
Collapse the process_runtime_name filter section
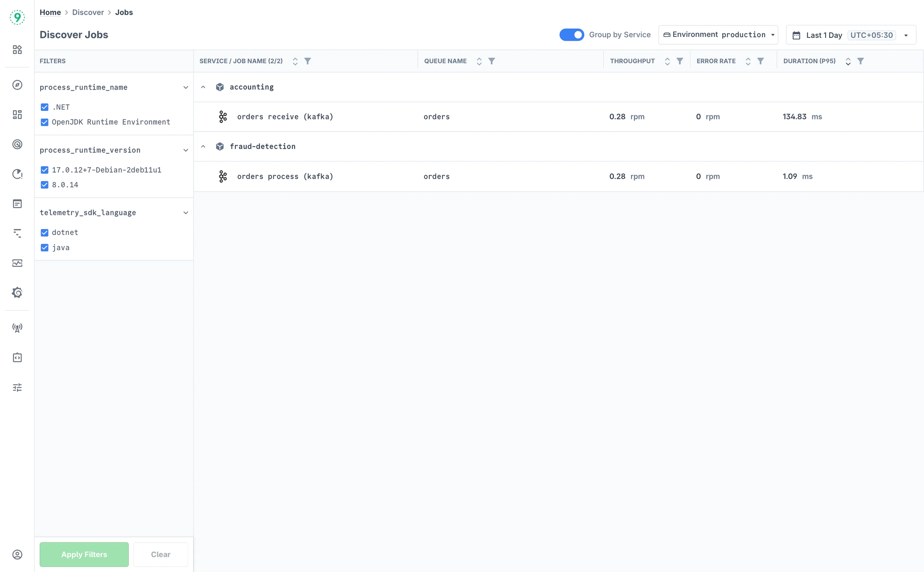click(186, 87)
